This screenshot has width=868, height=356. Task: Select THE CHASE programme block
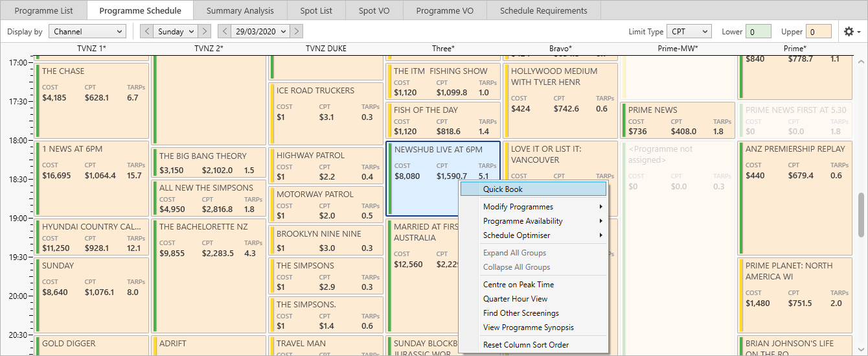(92, 100)
